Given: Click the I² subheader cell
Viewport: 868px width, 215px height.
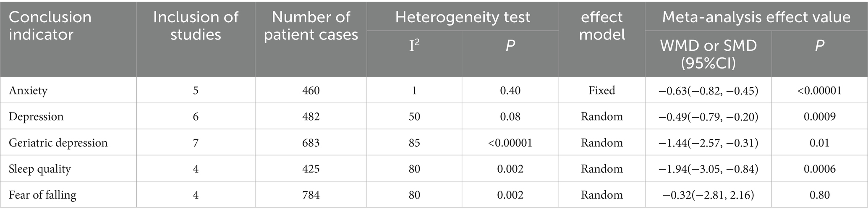Looking at the screenshot, I should tap(414, 45).
